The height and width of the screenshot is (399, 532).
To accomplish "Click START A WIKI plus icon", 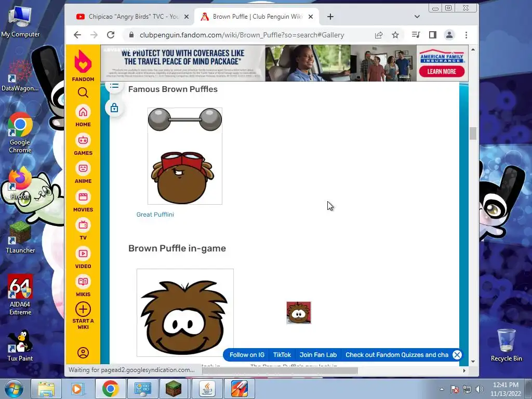I will (83, 309).
